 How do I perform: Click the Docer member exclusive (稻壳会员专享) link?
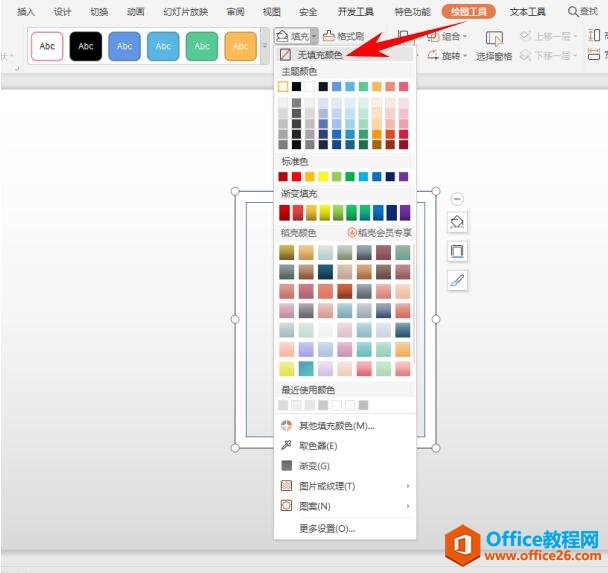click(380, 233)
